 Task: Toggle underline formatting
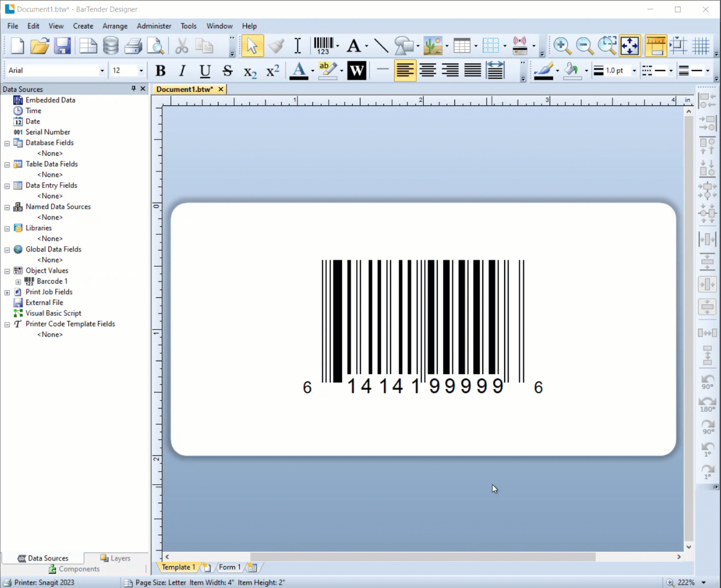(205, 70)
